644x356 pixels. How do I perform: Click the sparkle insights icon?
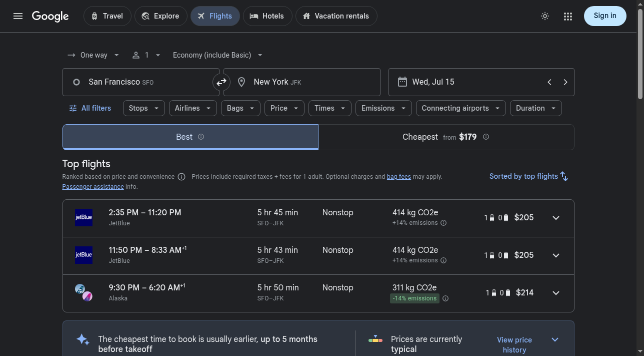coord(83,339)
